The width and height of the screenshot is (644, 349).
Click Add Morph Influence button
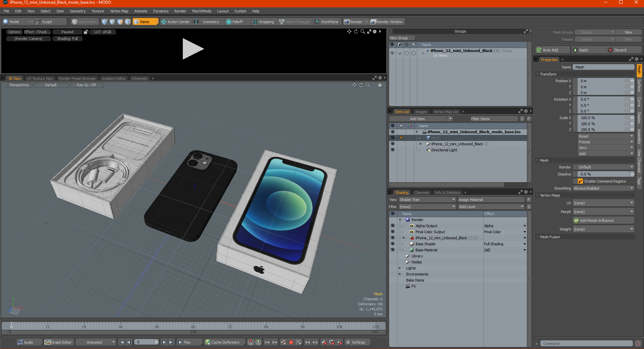(x=604, y=220)
